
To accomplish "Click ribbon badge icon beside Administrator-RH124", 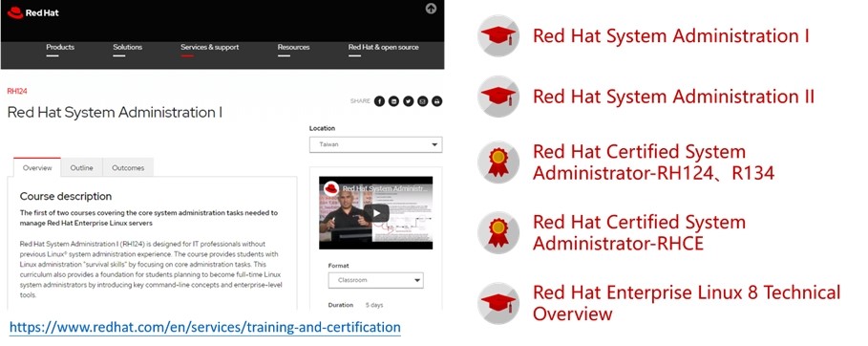I will point(498,162).
